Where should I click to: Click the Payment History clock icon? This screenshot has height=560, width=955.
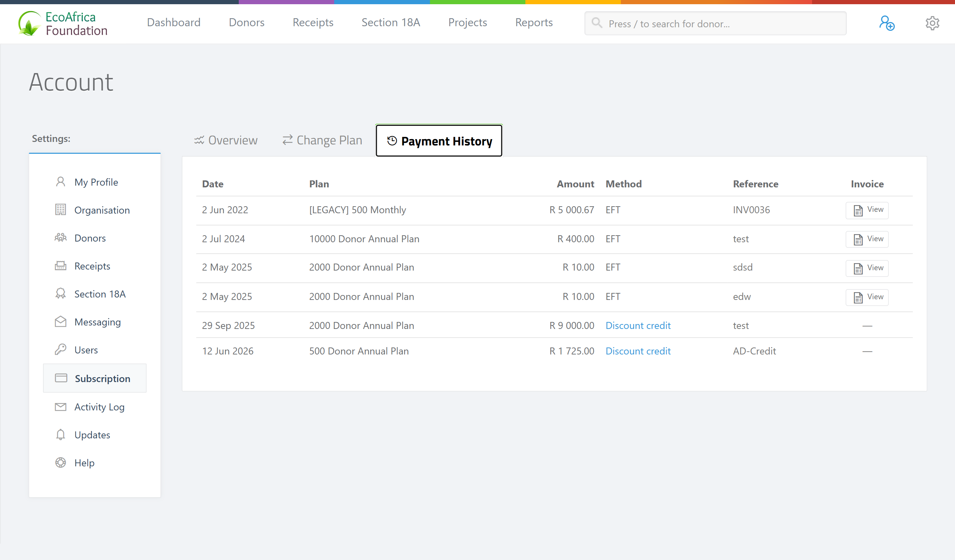coord(392,141)
